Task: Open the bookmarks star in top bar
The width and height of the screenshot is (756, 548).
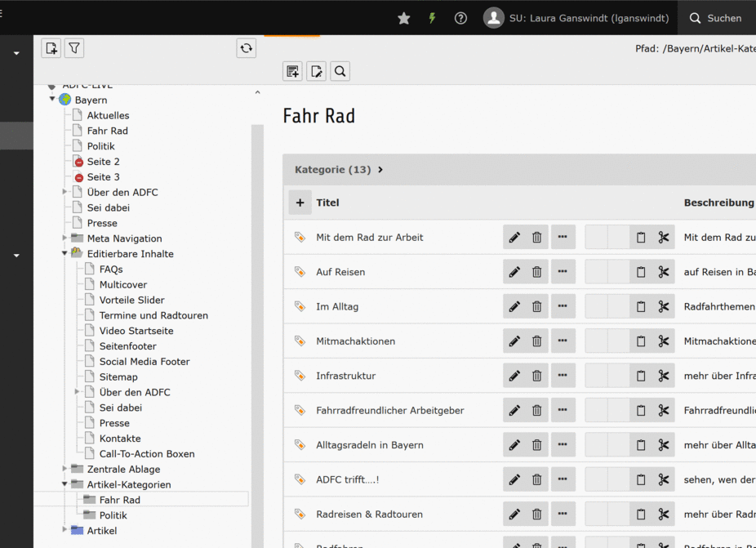Action: click(x=403, y=18)
